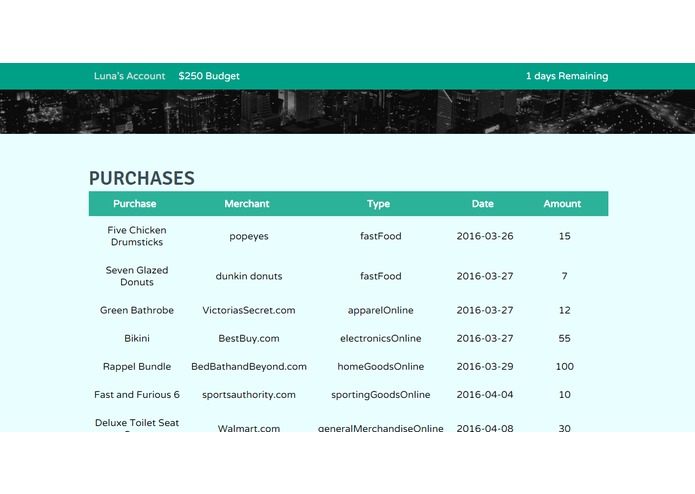The width and height of the screenshot is (695, 494).
Task: Click the date in Bikini row
Action: click(484, 338)
